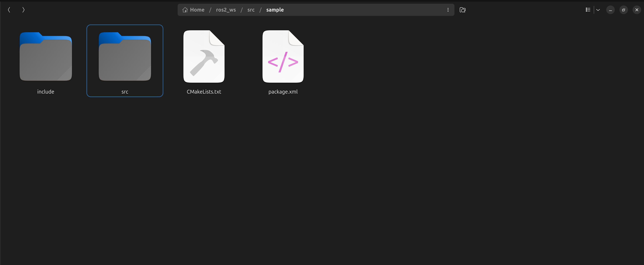Screen dimensions: 644x265
Task: Select the CMakeLists.txt hammer file icon
Action: coord(204,56)
